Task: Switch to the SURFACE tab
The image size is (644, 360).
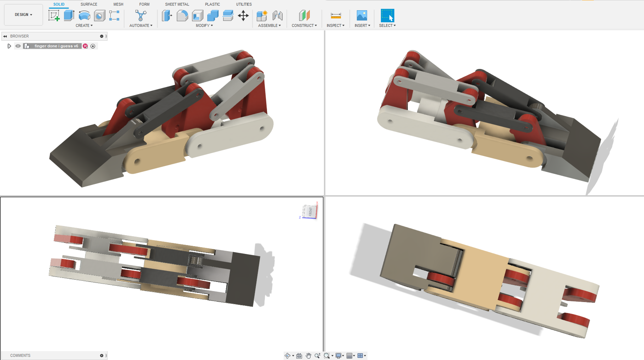Action: click(89, 4)
